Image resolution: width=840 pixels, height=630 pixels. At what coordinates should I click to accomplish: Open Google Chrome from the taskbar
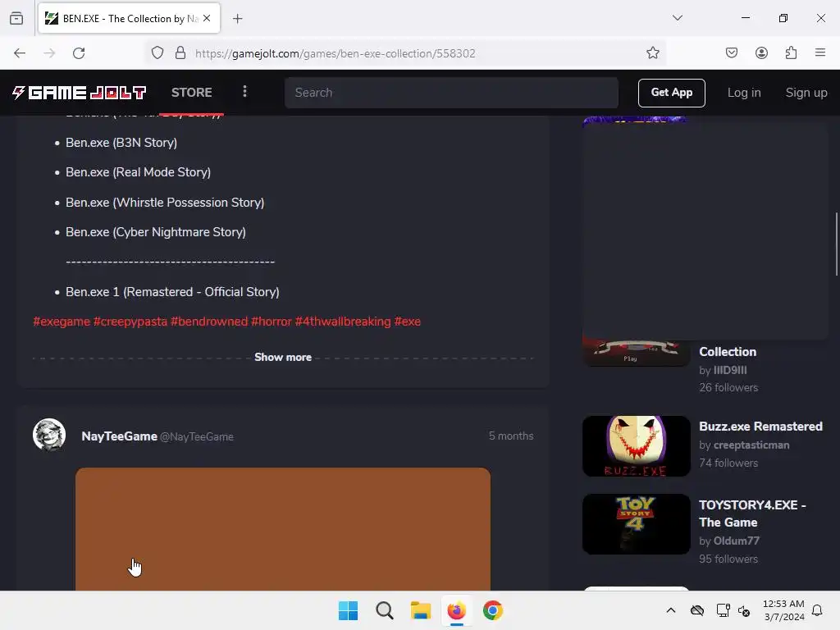493,610
